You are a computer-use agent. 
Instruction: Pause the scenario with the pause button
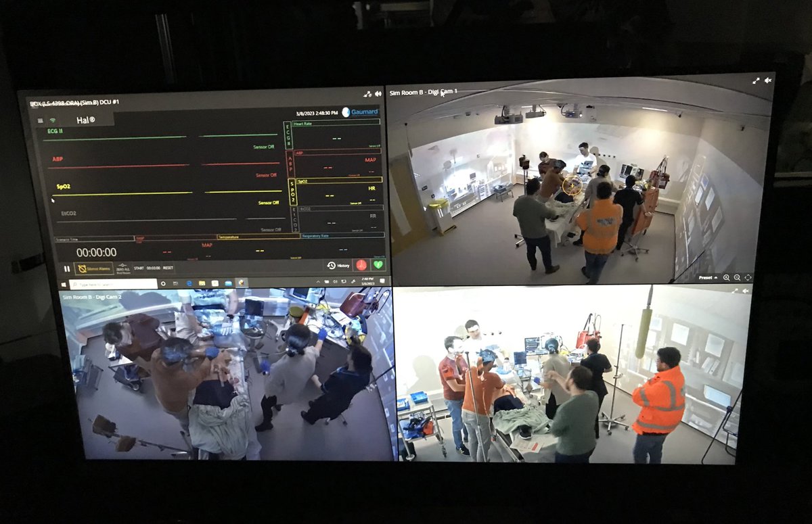(66, 268)
